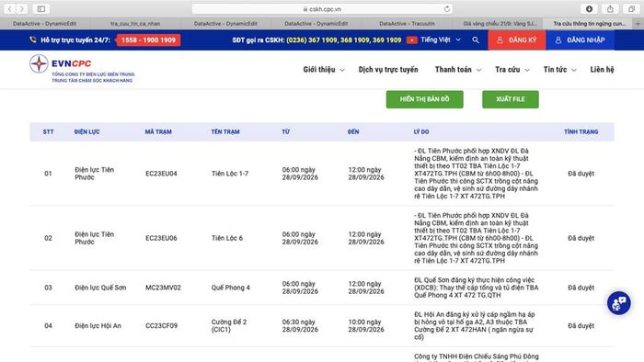Expand the Tin tức menu
The image size is (644, 362).
(559, 70)
